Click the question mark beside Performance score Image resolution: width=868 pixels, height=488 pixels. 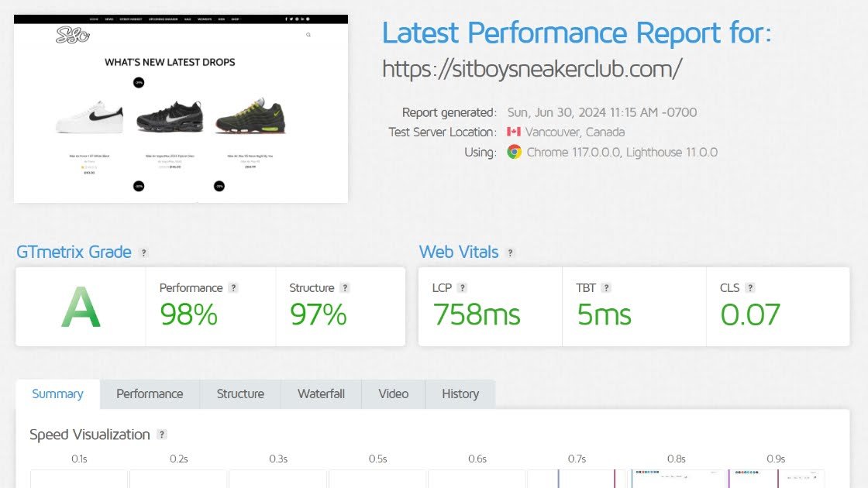[x=233, y=288]
